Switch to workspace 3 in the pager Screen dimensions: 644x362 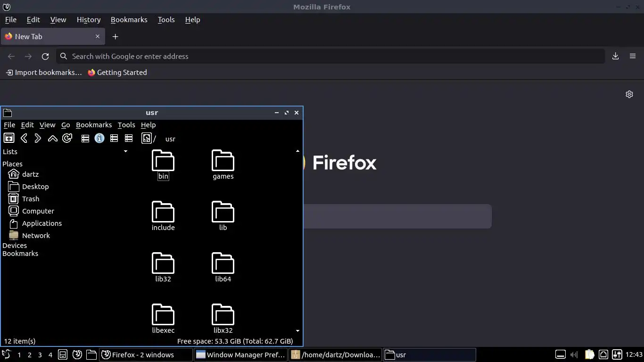(x=40, y=354)
